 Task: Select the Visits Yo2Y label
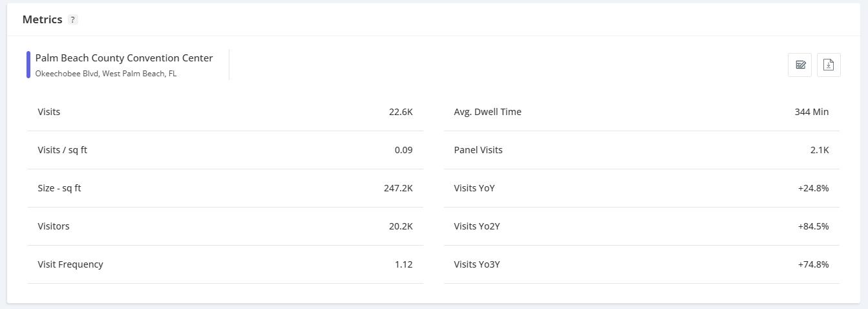pos(477,226)
